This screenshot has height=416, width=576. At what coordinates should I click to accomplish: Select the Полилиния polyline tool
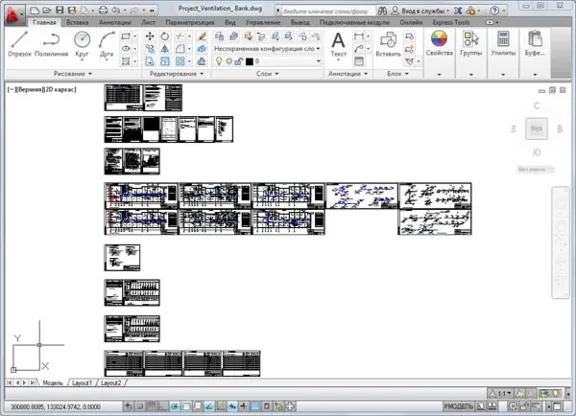pyautogui.click(x=51, y=44)
